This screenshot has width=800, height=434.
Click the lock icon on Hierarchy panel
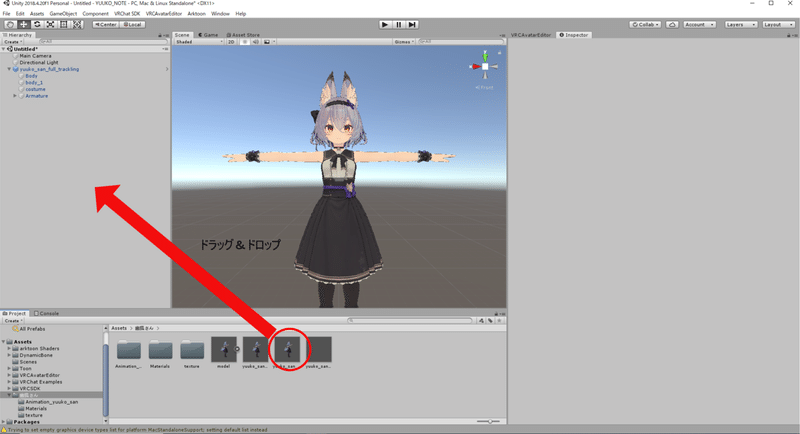tap(160, 35)
